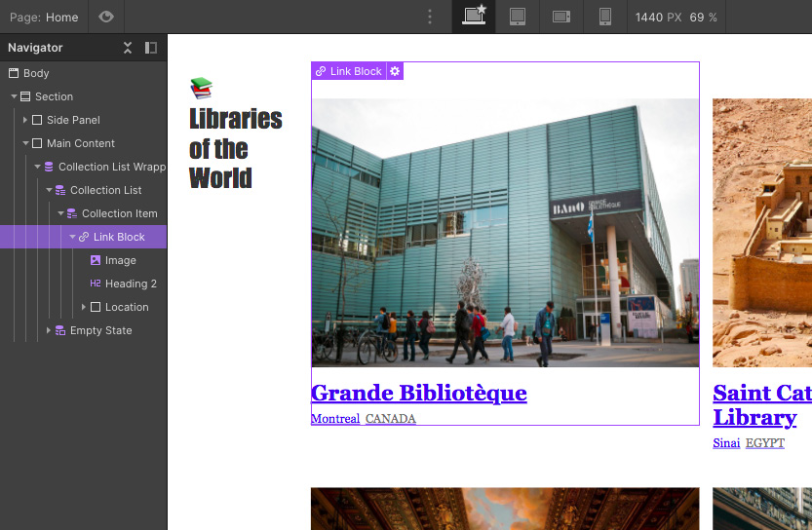
Task: Click the Saint Catherine's monastery image
Action: pos(762,233)
